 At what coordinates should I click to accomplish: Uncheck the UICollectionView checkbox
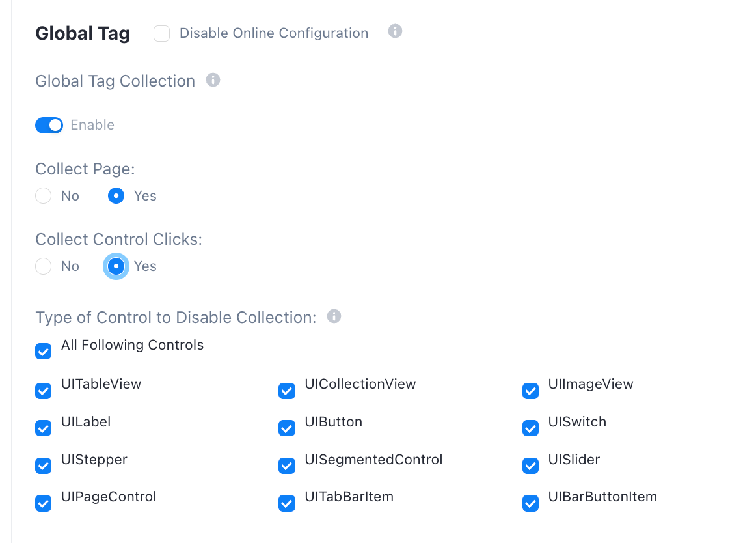coord(287,391)
